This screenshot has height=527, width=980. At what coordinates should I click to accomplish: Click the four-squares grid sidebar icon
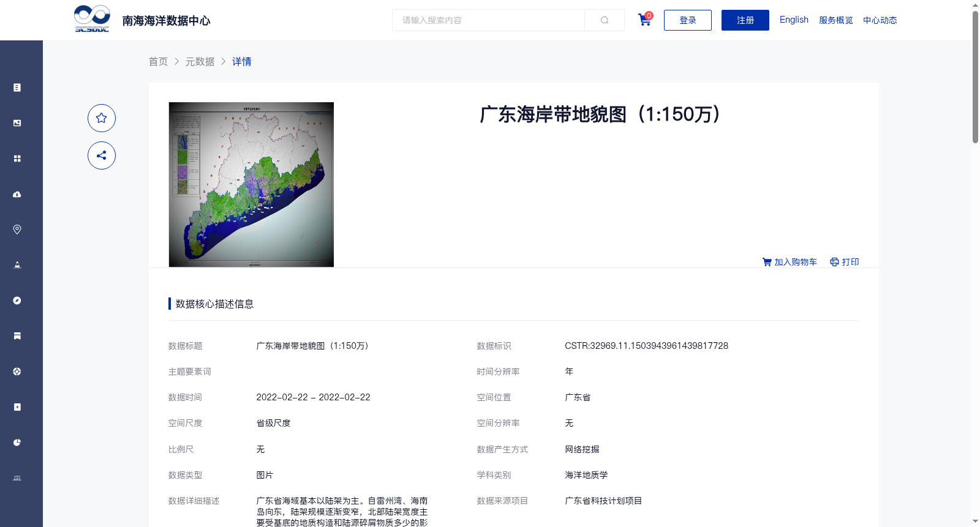[x=17, y=159]
